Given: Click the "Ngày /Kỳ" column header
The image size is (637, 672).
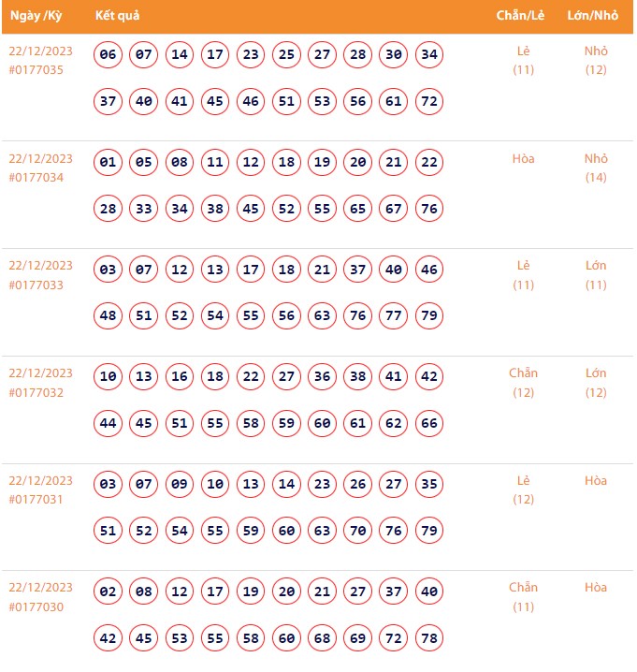Looking at the screenshot, I should (36, 16).
